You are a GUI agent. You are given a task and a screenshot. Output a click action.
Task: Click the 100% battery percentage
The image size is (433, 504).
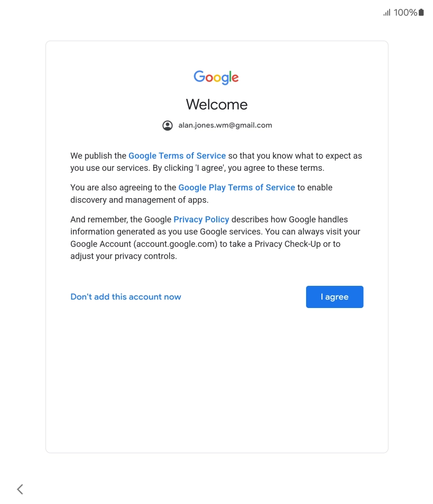pyautogui.click(x=406, y=13)
